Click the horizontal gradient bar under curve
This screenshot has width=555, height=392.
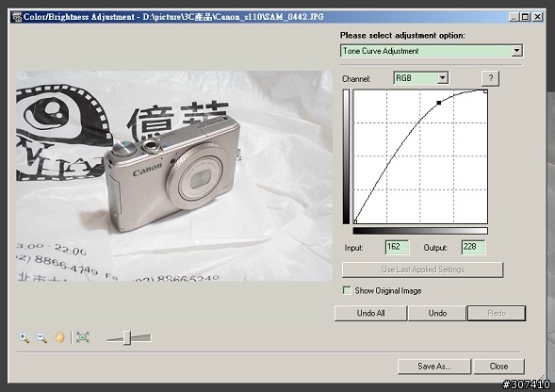(x=420, y=231)
